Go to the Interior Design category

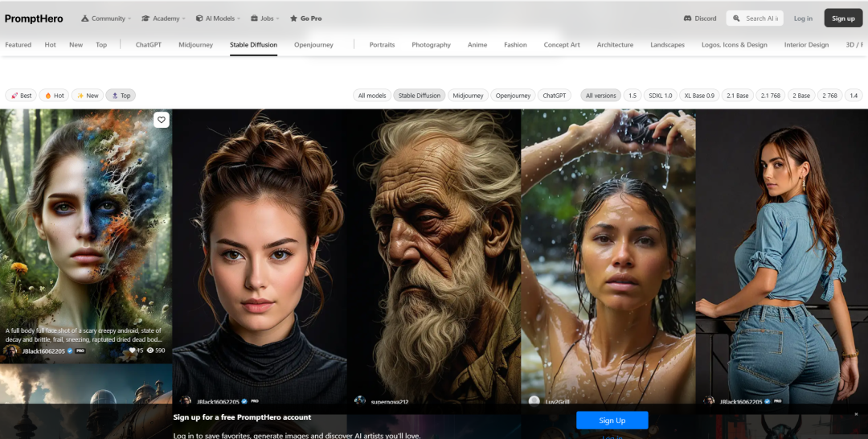pos(807,45)
